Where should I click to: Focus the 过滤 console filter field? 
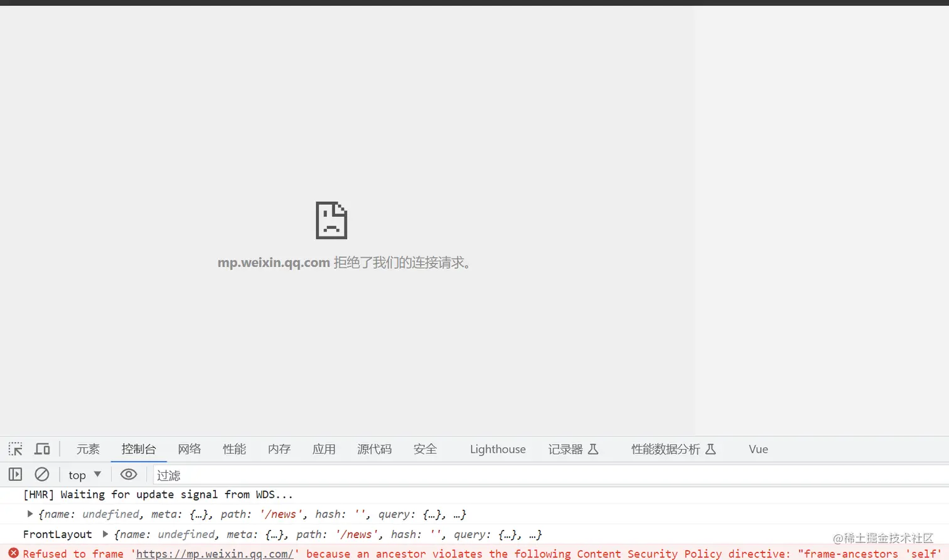pos(551,475)
